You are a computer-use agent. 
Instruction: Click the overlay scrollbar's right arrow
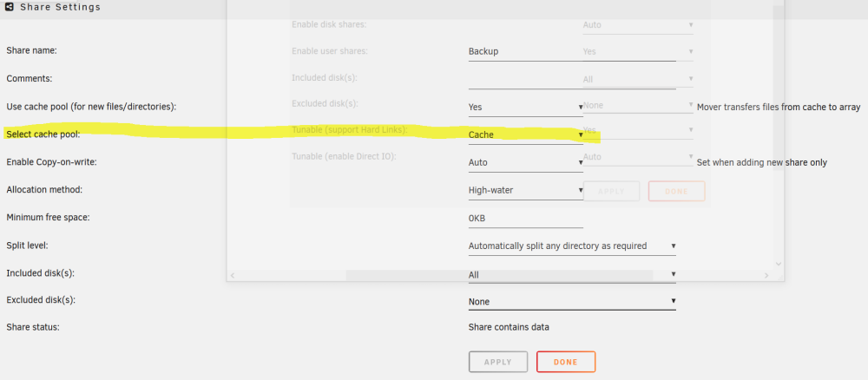pyautogui.click(x=766, y=275)
